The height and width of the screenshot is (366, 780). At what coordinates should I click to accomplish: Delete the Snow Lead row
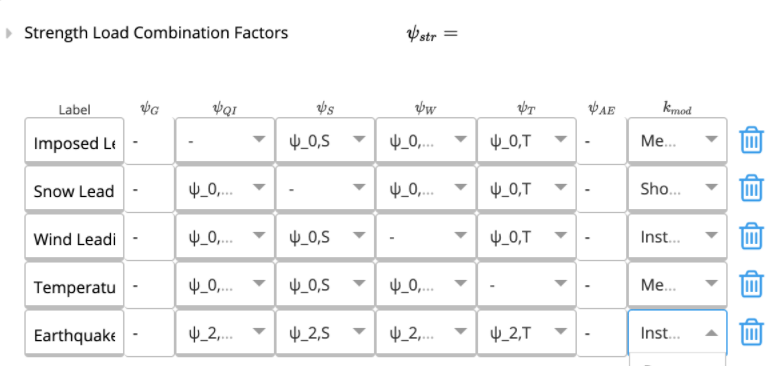(x=751, y=188)
